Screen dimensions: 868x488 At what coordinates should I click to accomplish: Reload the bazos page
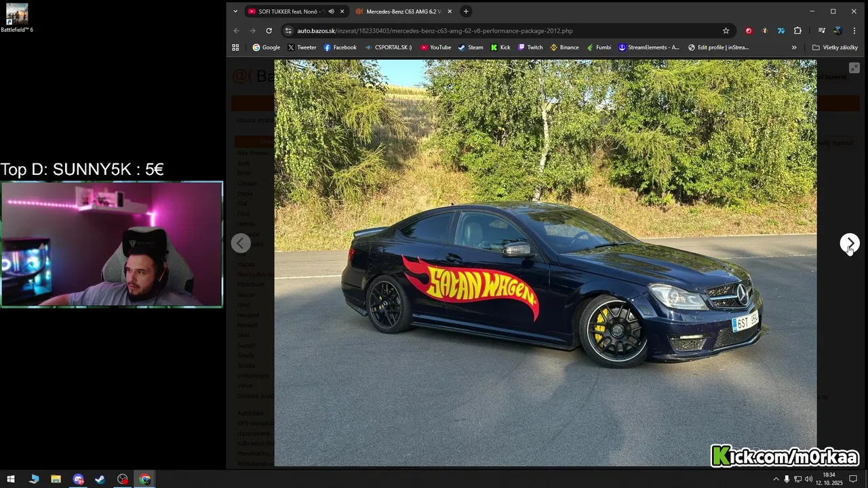[269, 30]
